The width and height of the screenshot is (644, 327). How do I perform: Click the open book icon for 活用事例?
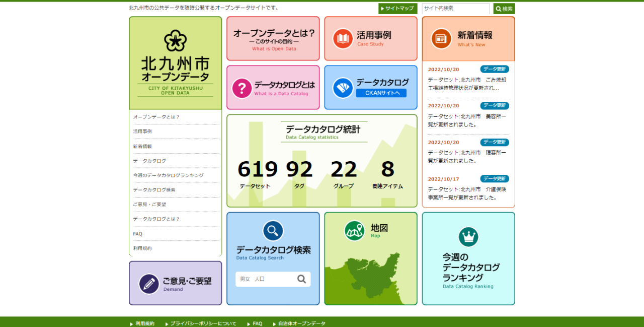pos(343,39)
